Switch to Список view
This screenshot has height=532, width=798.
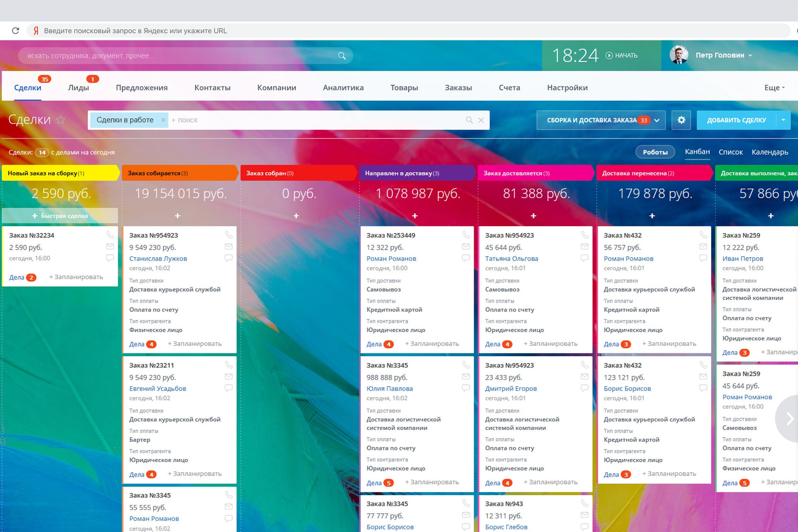(x=730, y=152)
